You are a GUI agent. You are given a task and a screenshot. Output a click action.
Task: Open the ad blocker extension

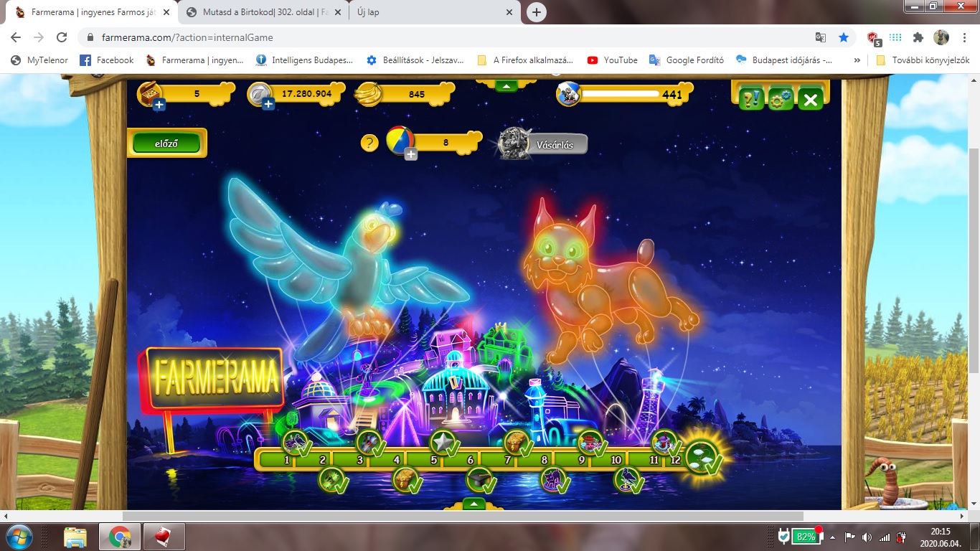click(874, 38)
